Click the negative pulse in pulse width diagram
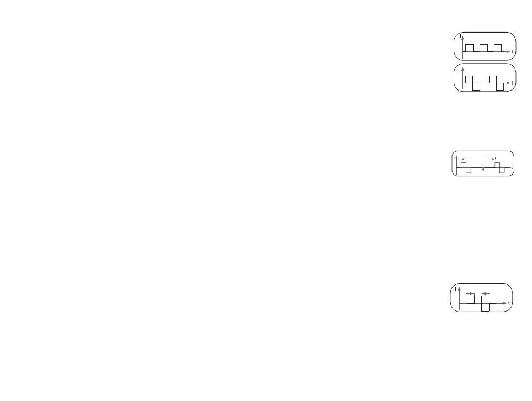 coord(486,307)
